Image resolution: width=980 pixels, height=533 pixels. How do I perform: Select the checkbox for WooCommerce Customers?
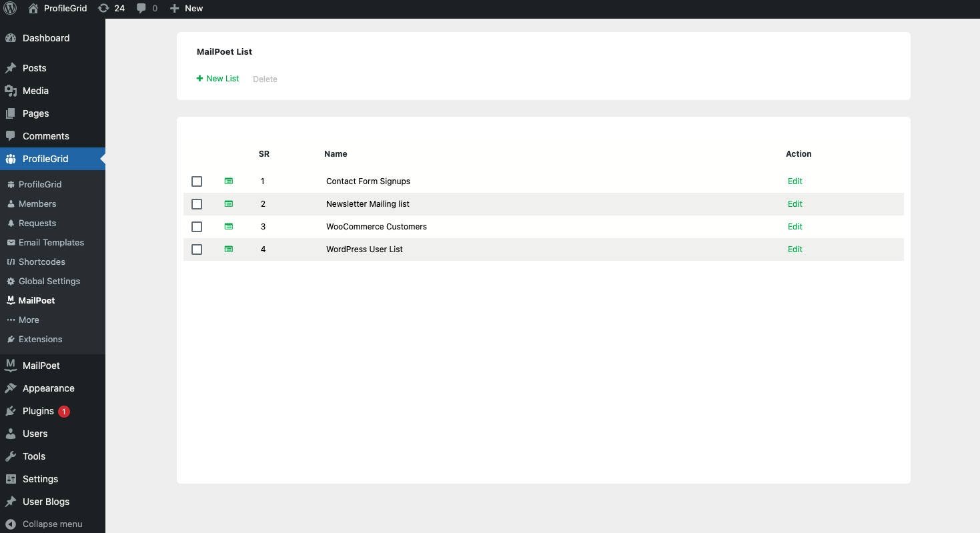click(197, 227)
